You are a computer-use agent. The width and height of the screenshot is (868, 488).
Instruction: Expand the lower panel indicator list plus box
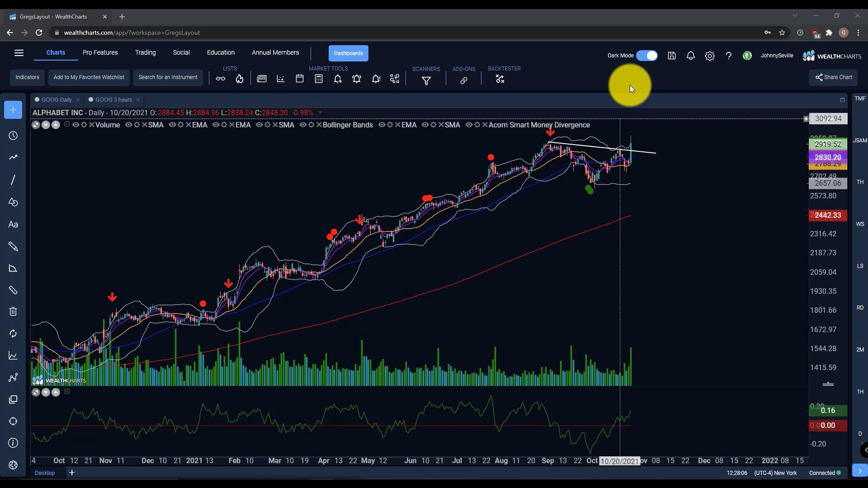click(x=67, y=392)
